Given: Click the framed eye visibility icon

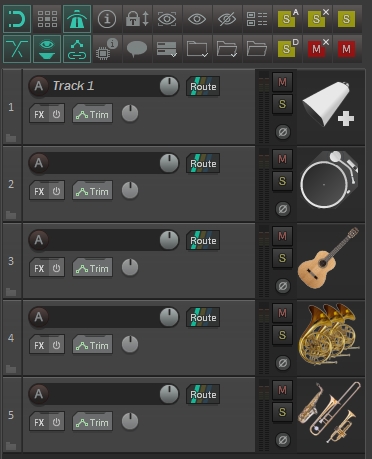Looking at the screenshot, I should pyautogui.click(x=167, y=19).
